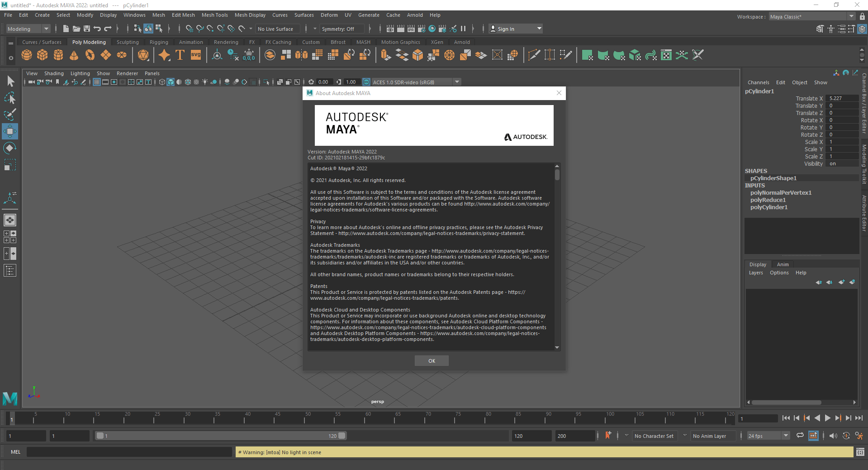This screenshot has width=868, height=470.
Task: Activate the Move tool in toolbox
Action: (x=10, y=131)
